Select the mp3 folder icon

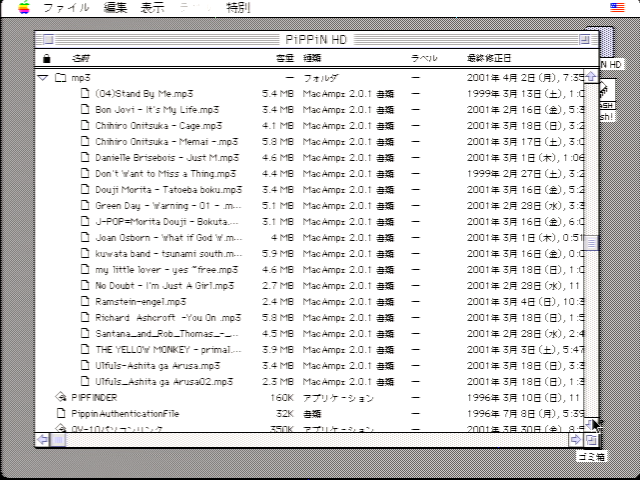click(60, 78)
